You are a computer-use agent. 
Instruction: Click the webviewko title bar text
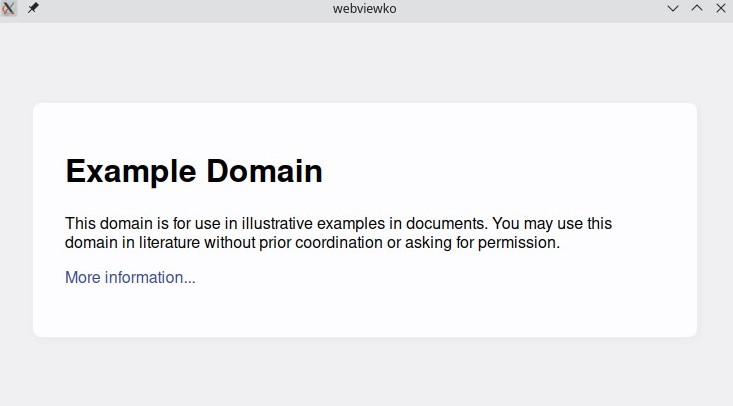pyautogui.click(x=365, y=8)
